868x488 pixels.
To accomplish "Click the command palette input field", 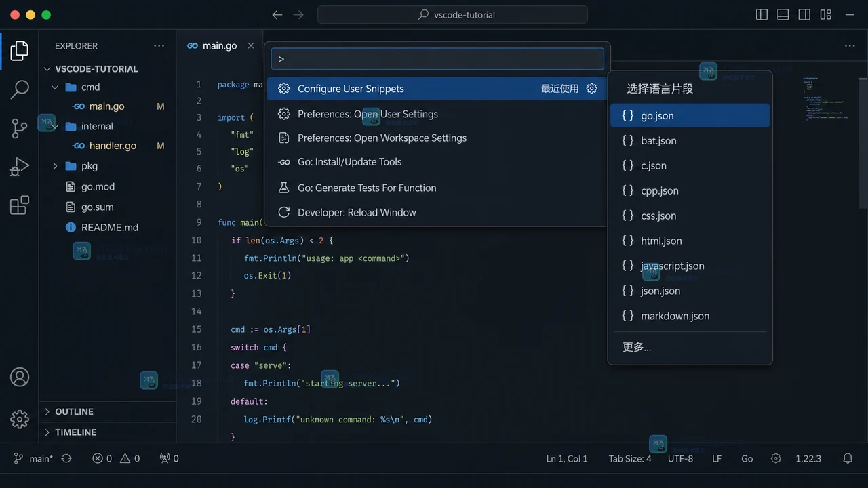I will pos(437,58).
